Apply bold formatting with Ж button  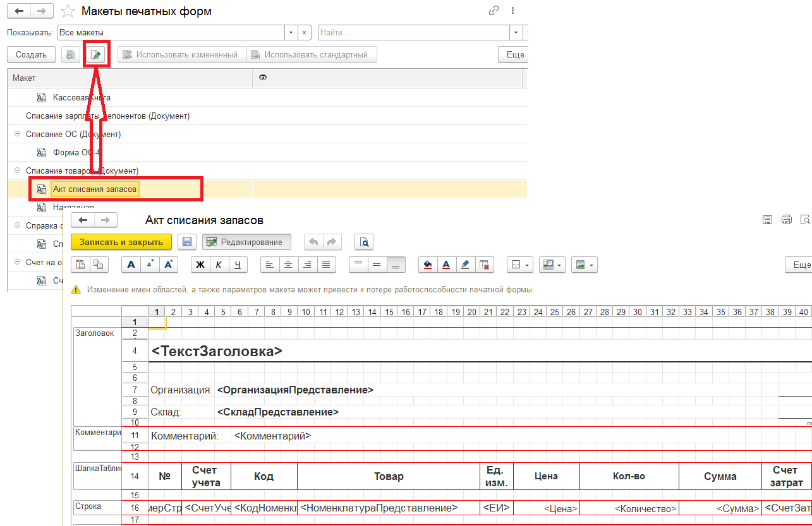coord(200,265)
